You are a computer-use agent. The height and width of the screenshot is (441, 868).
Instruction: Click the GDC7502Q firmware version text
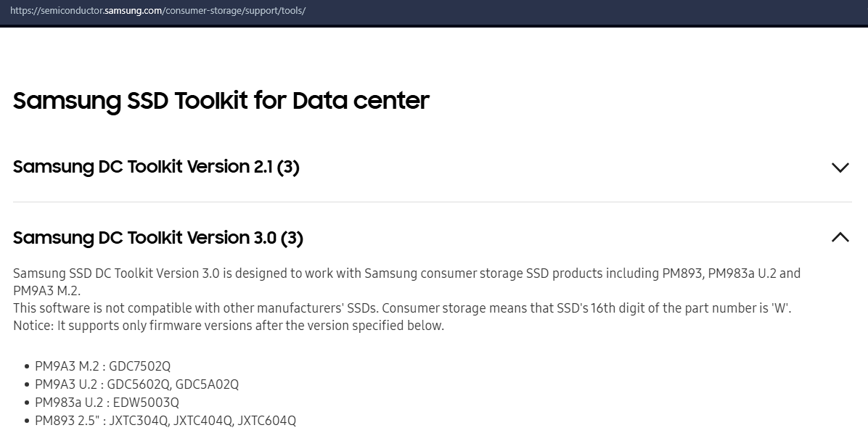pos(140,366)
